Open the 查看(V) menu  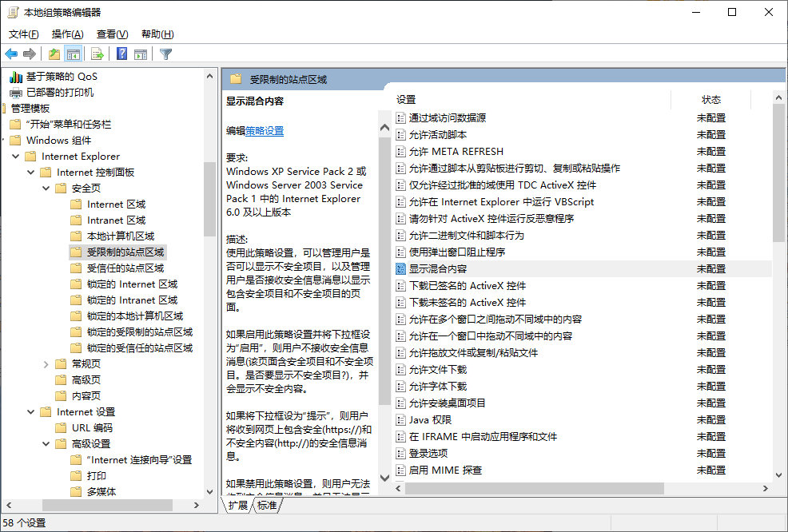(112, 34)
